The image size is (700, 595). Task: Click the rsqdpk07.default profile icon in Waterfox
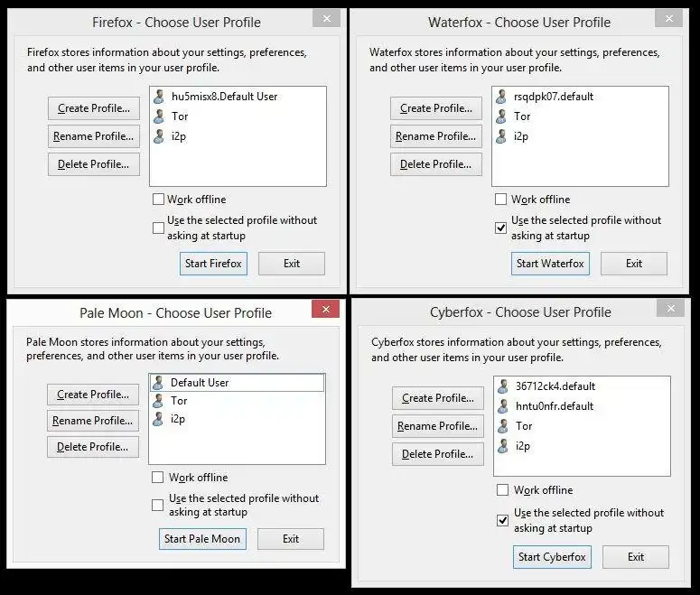pos(501,97)
